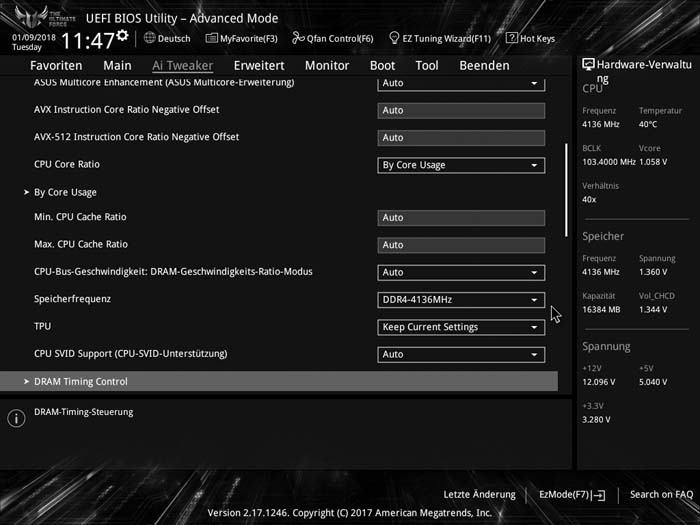
Task: Open MyFavorite(F3) folder icon
Action: (x=211, y=38)
